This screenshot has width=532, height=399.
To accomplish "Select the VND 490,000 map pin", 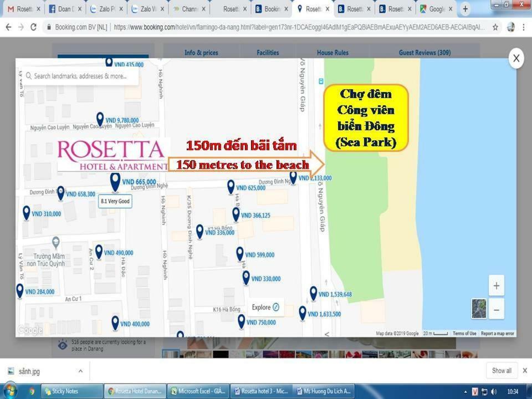I will coord(99,252).
